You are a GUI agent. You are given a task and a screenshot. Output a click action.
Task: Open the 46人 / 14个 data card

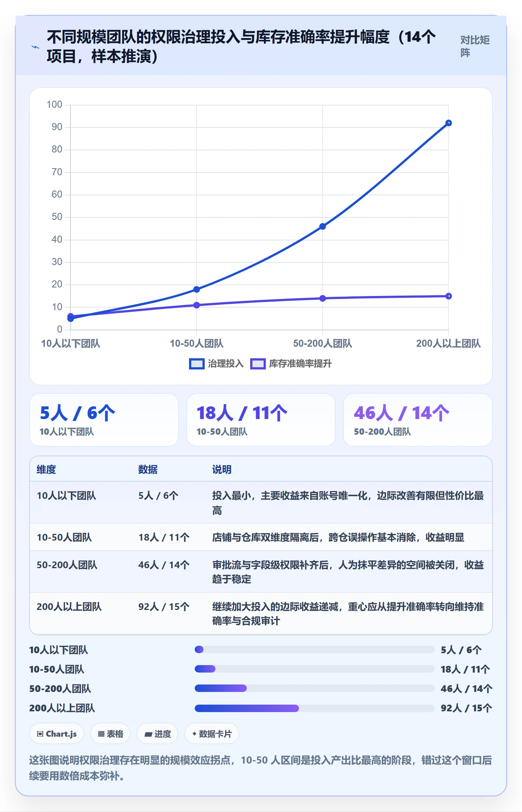(x=418, y=420)
